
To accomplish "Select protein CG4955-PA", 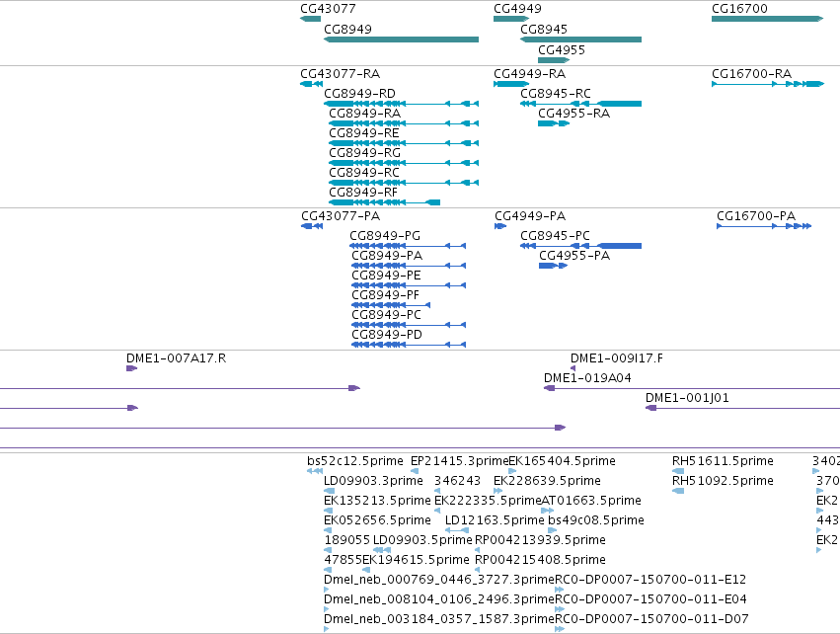I will pyautogui.click(x=574, y=256).
